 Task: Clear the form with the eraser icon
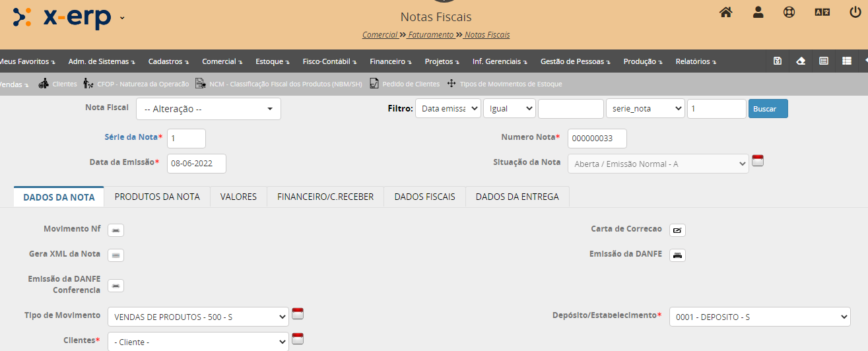[x=801, y=61]
